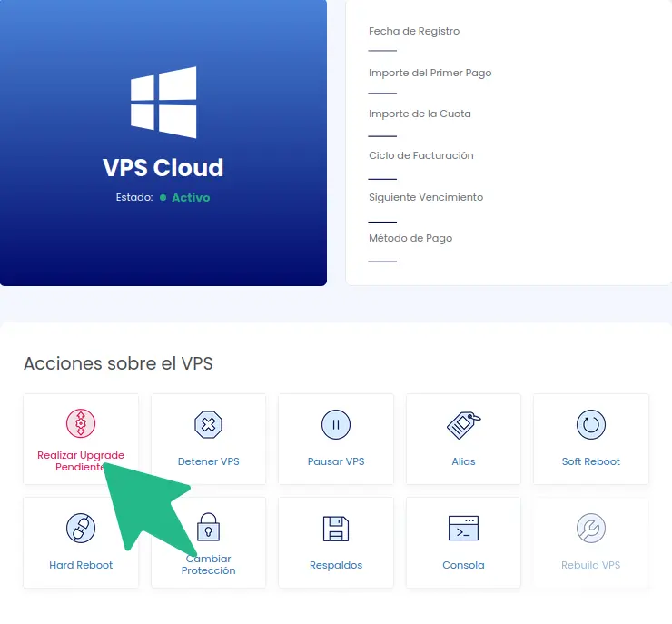Click the Detener VPS text label
Screen dimensions: 672x624
click(208, 461)
